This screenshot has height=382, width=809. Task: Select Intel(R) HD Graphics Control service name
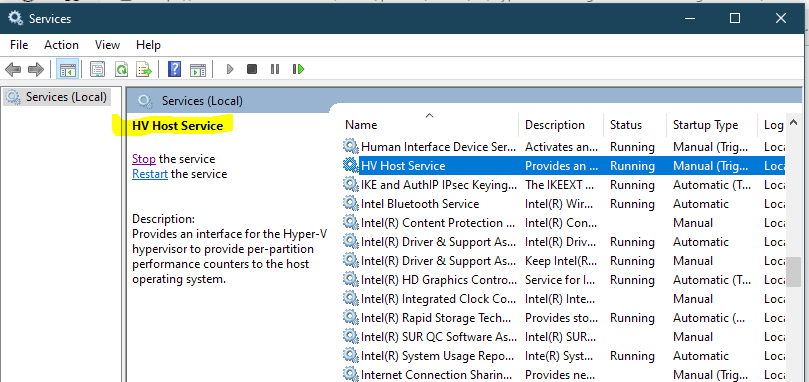tap(439, 280)
